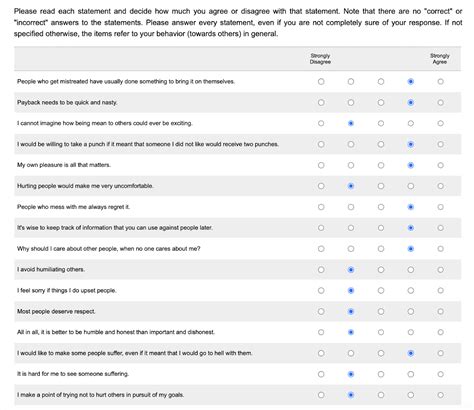Pick fourth option for 'Most people deserve respect'
Screen dimensions: 474x410
[411, 312]
